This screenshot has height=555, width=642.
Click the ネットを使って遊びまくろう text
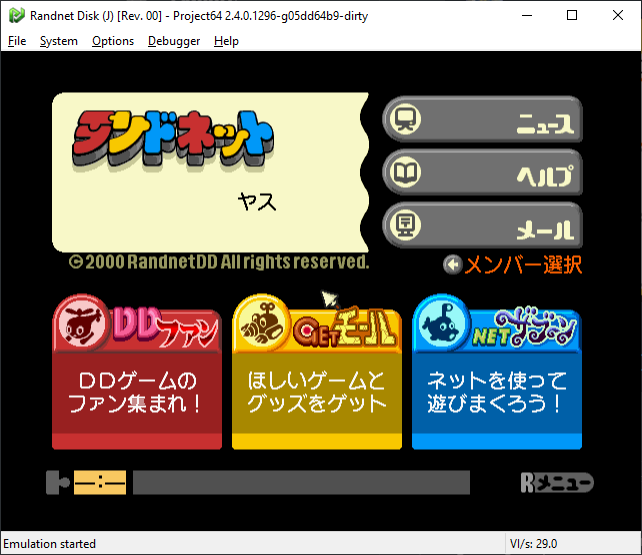click(497, 392)
